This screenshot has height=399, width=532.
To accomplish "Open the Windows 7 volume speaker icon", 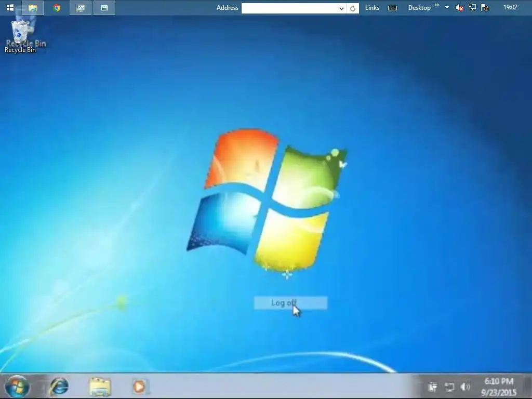I will pos(465,387).
